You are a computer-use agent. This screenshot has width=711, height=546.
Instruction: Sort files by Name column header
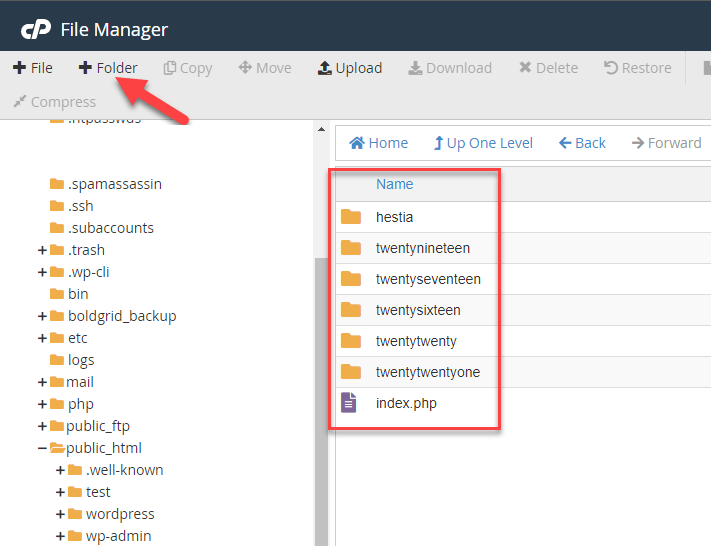click(x=394, y=184)
